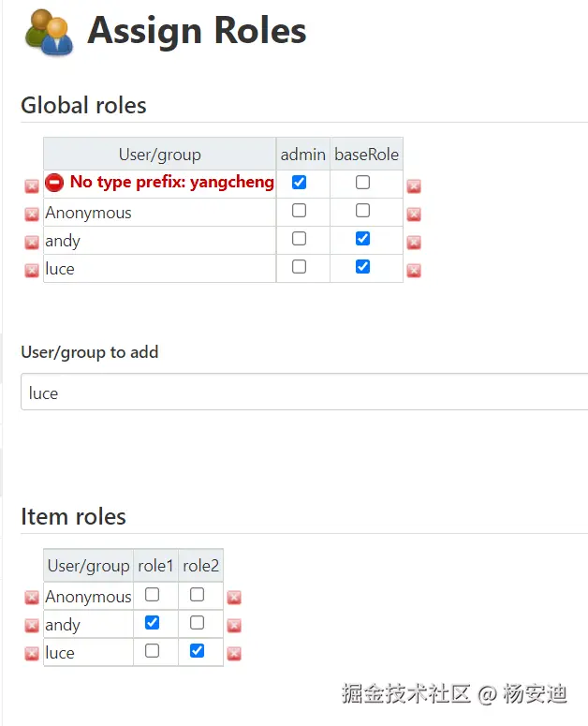This screenshot has height=726, width=588.
Task: Remove Anonymous from Item roles via left X
Action: pyautogui.click(x=32, y=598)
